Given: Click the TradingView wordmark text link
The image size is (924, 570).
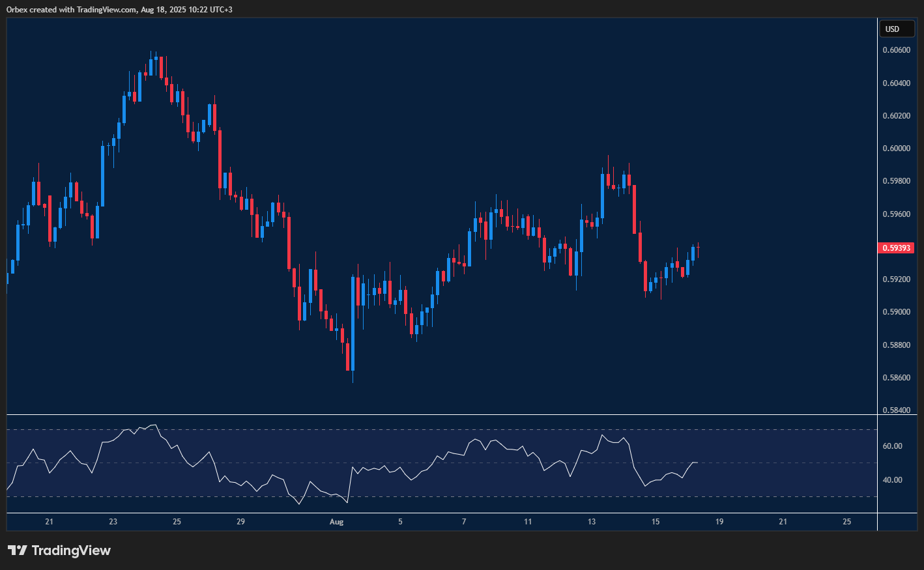Looking at the screenshot, I should (x=72, y=550).
